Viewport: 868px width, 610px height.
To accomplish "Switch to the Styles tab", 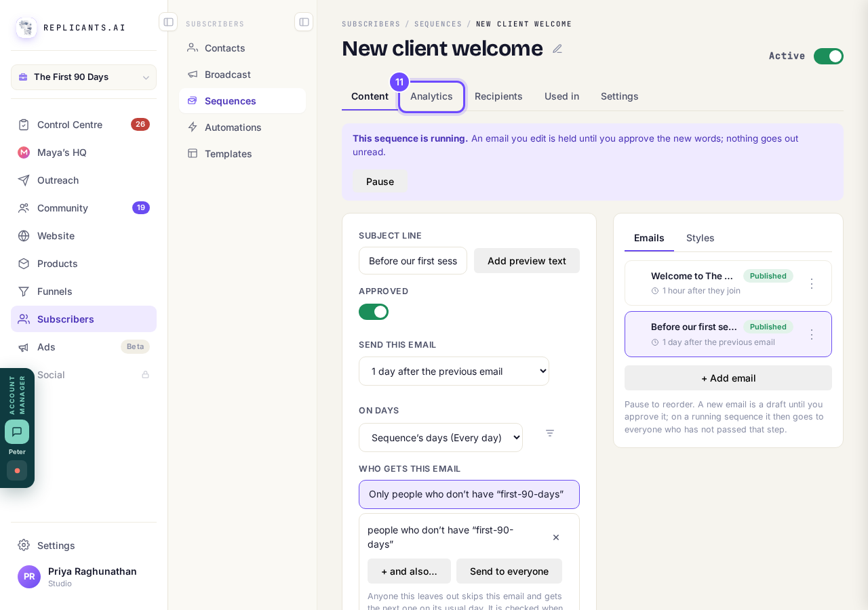I will pos(701,238).
